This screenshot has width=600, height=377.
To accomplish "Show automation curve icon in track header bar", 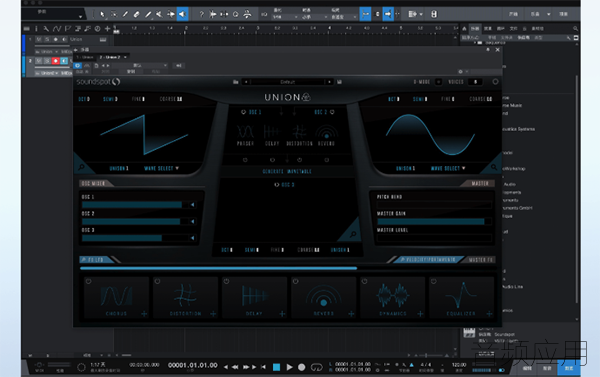I will click(57, 29).
